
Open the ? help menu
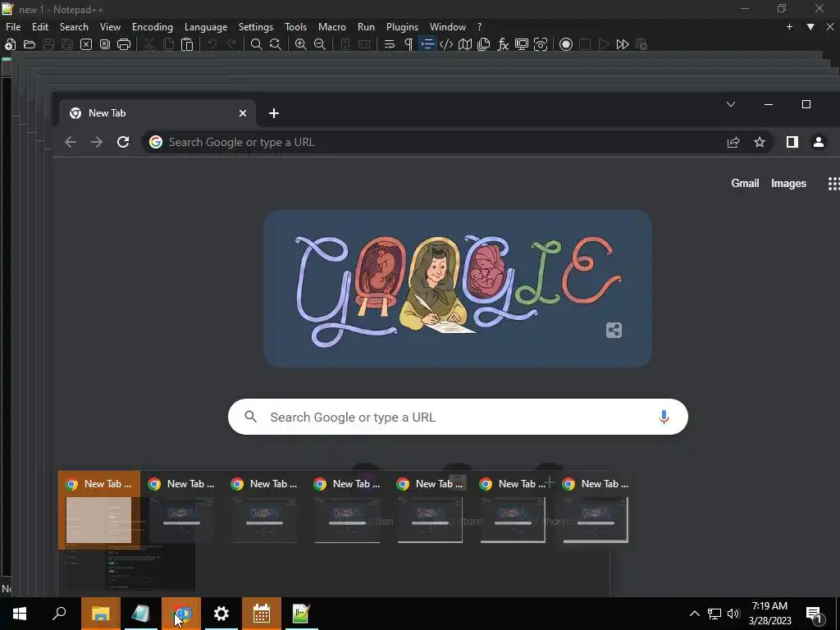[x=479, y=27]
